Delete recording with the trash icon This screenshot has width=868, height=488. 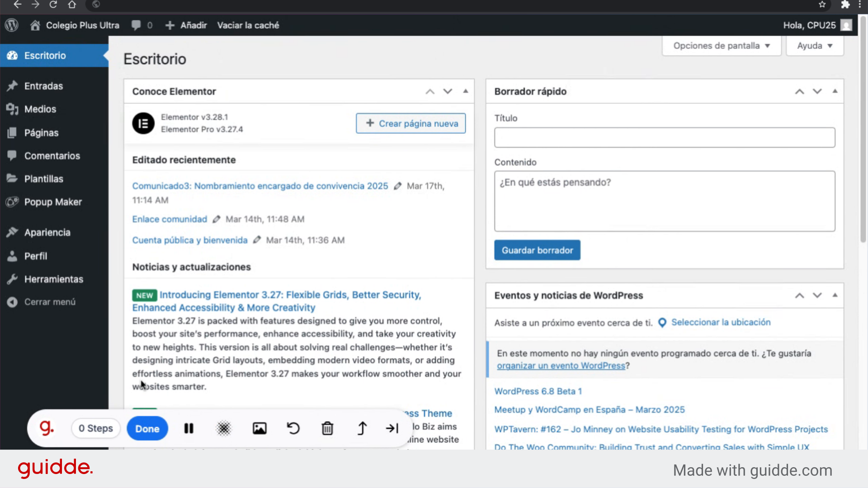point(327,428)
